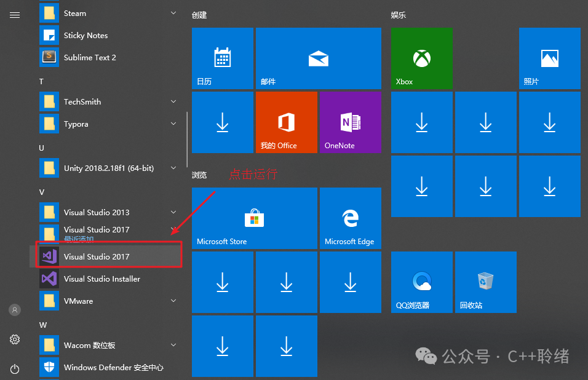
Task: Open the Typora folder
Action: pos(109,124)
